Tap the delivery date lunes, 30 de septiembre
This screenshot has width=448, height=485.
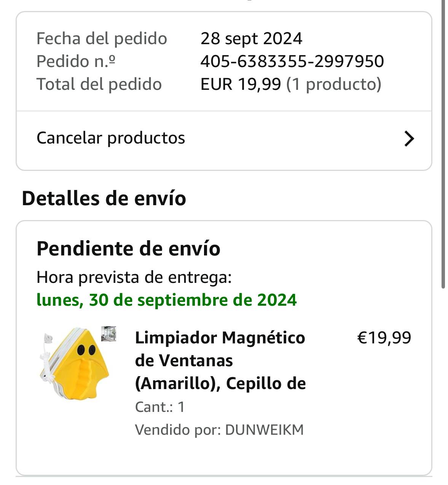tap(166, 300)
